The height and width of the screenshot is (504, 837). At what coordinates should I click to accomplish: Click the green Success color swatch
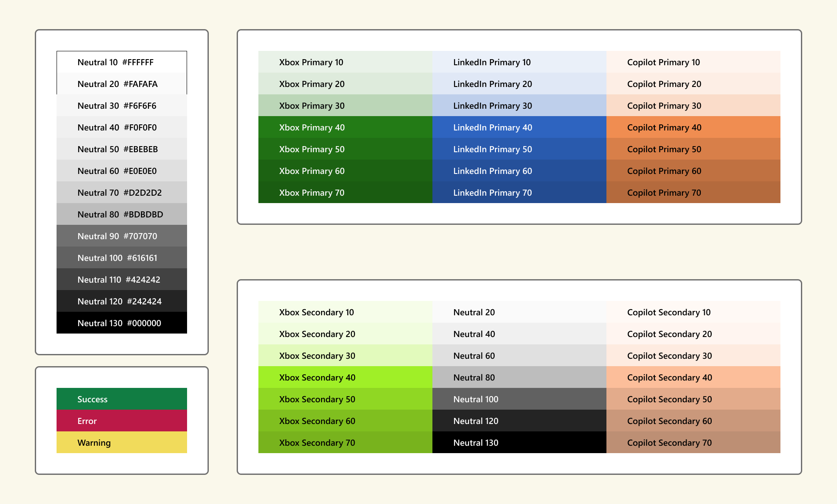122,399
